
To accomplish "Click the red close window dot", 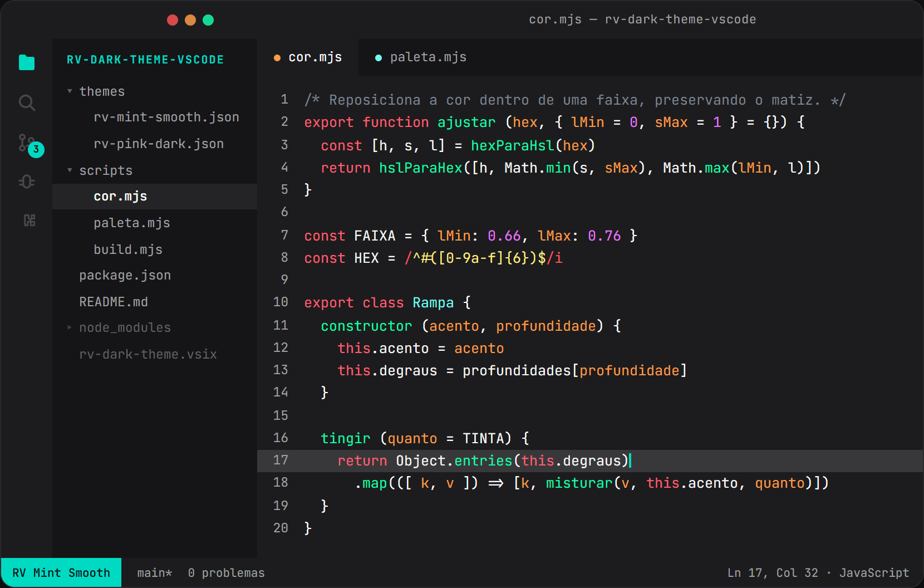I will [173, 20].
